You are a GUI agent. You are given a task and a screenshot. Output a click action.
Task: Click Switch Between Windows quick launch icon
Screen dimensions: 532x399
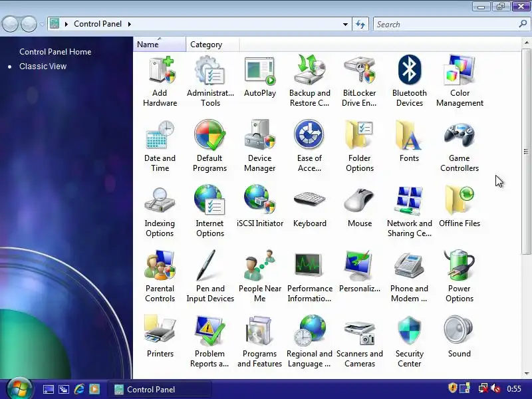(63, 390)
